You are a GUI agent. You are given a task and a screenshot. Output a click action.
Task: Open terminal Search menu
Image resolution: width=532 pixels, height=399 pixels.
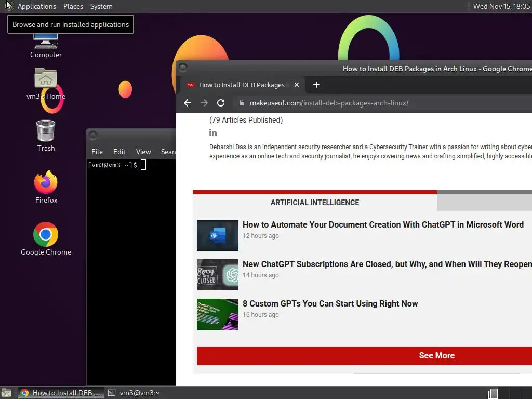click(168, 152)
